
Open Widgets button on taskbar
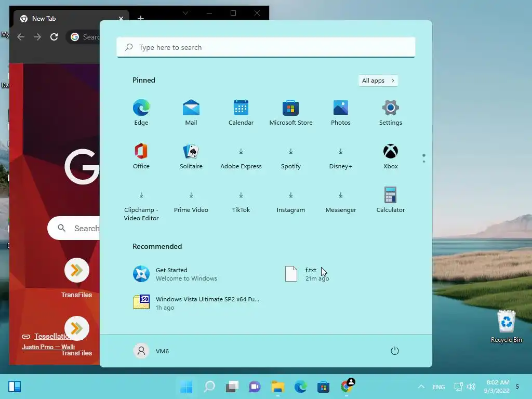[x=15, y=387]
